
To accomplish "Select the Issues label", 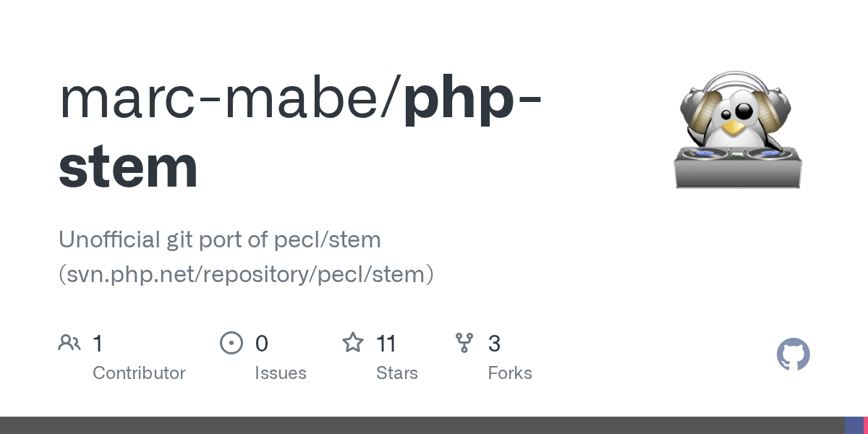I will pyautogui.click(x=281, y=373).
